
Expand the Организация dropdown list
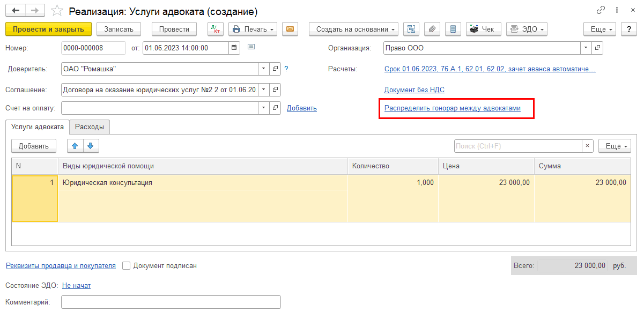[586, 48]
